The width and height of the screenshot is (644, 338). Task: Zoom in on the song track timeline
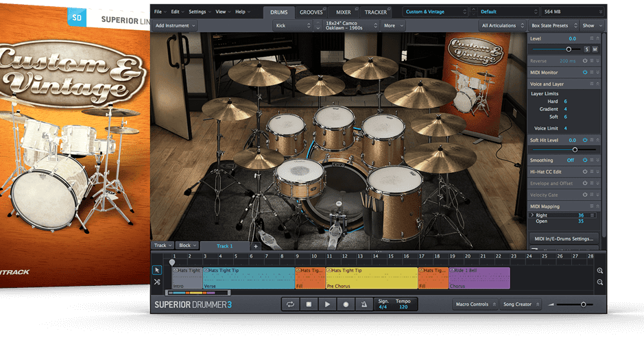coord(599,271)
